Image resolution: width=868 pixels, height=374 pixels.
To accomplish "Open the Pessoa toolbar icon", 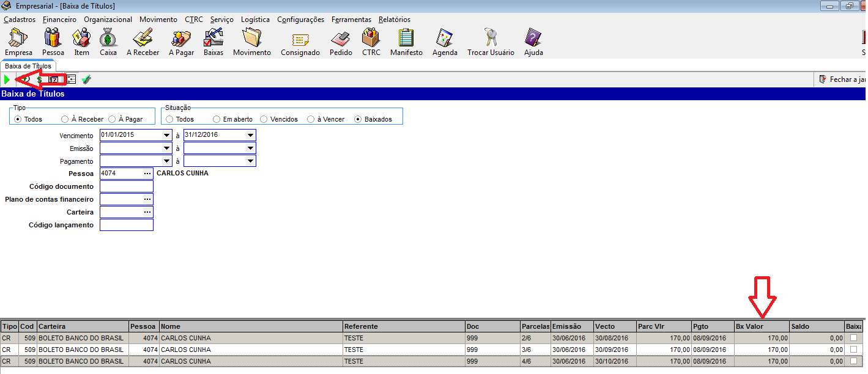I will (x=53, y=42).
